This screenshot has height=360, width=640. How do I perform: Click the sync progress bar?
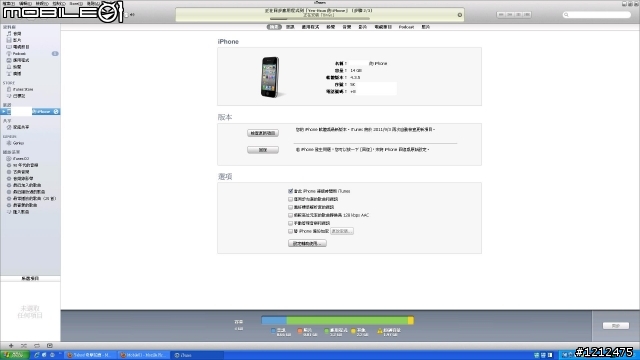(x=320, y=19)
